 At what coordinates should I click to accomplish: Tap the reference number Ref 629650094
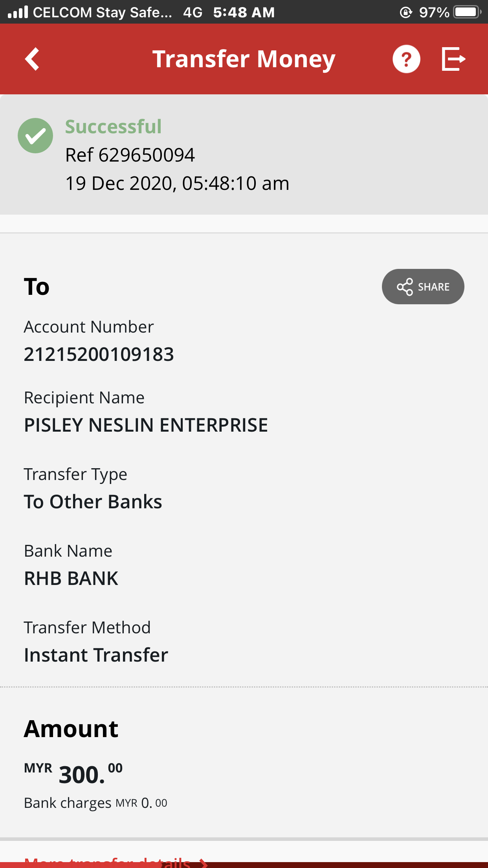point(130,155)
